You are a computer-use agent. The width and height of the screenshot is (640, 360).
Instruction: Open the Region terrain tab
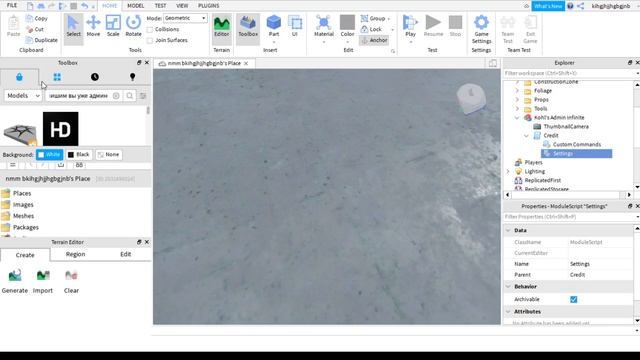76,254
